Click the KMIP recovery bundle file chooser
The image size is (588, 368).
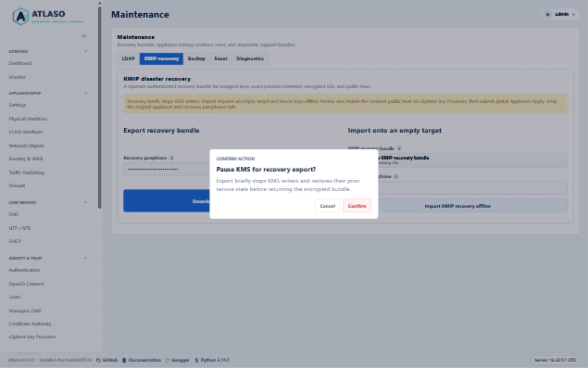pyautogui.click(x=472, y=160)
